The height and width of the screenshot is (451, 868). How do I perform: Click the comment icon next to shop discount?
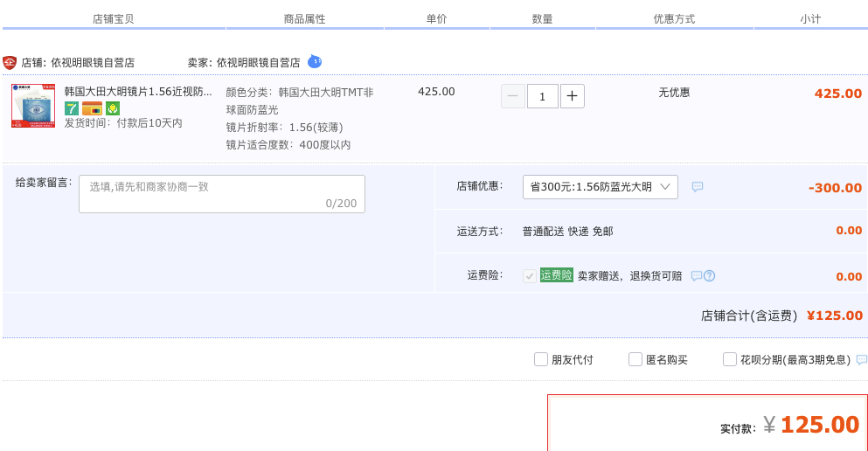[x=698, y=187]
